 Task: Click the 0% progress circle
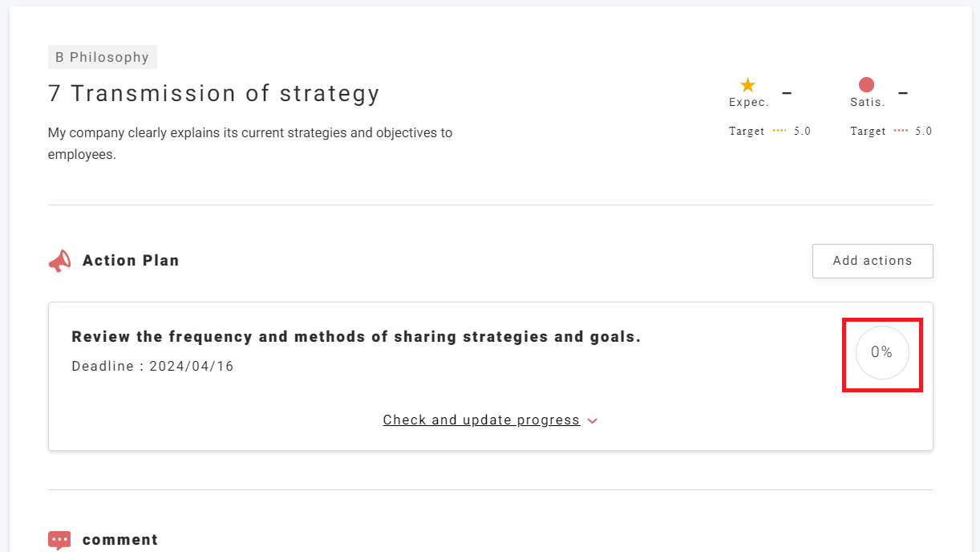pyautogui.click(x=882, y=352)
